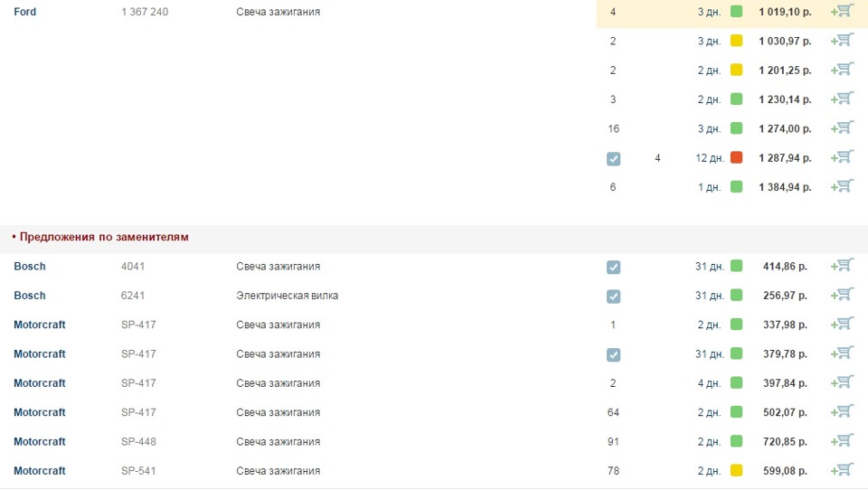Add the 1 019,10 р. Ford offer to cart
Screen dimensions: 868x490
click(842, 11)
